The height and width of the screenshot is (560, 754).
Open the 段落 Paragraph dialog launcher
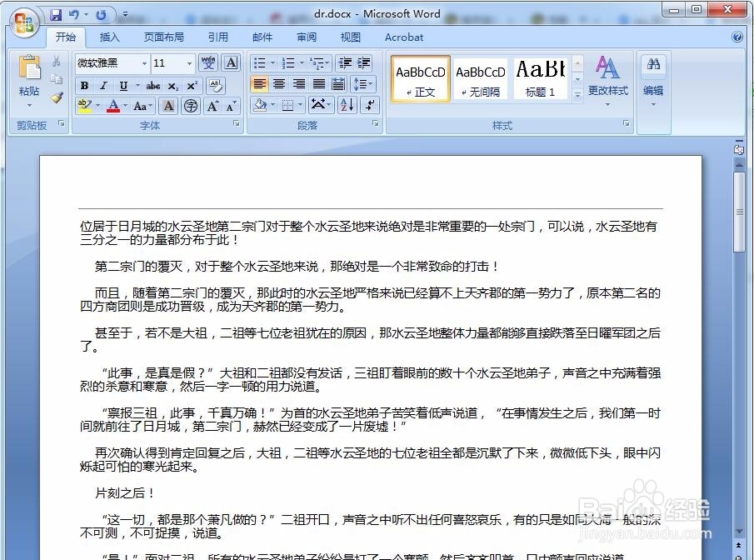coord(376,123)
